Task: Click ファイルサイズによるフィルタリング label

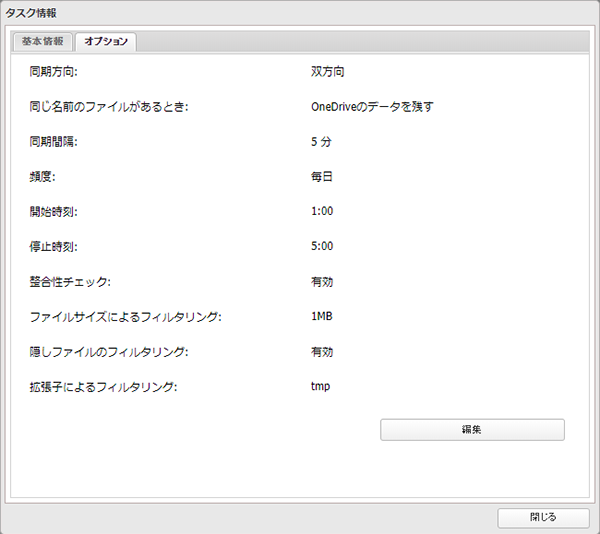Action: (126, 317)
